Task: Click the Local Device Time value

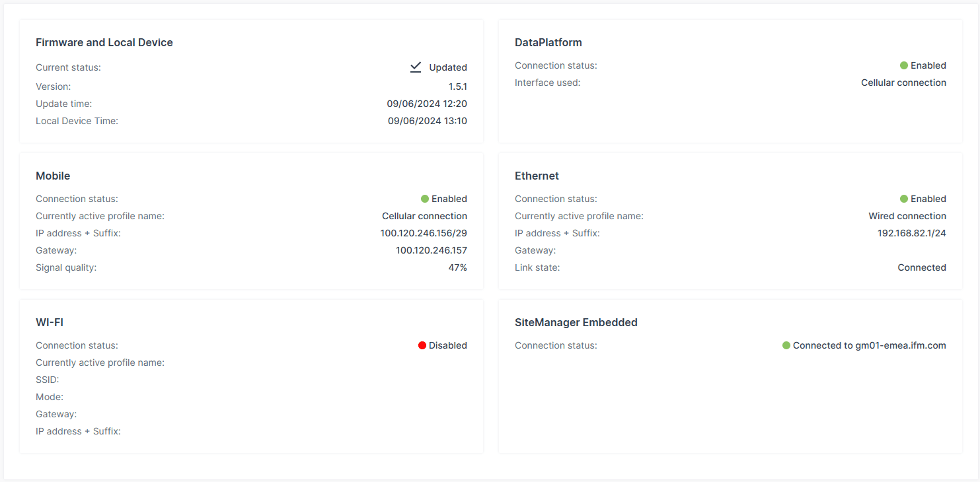Action: (427, 121)
